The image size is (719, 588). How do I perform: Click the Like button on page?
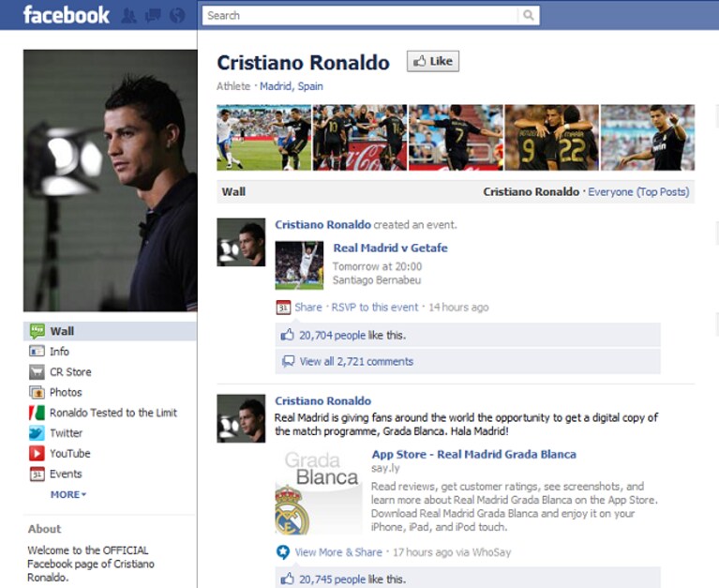click(x=433, y=61)
